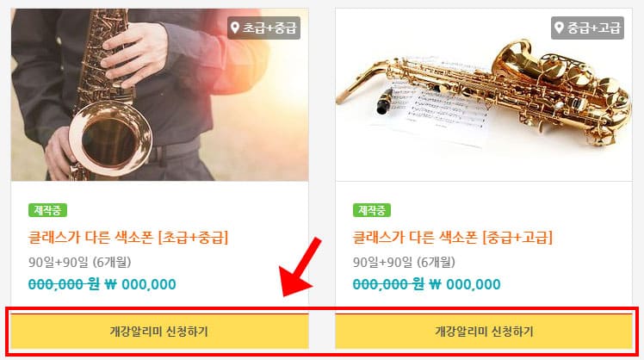Click 90일+90일 (6개월) under the 초급+중급 course
This screenshot has width=644, height=360.
(80, 262)
